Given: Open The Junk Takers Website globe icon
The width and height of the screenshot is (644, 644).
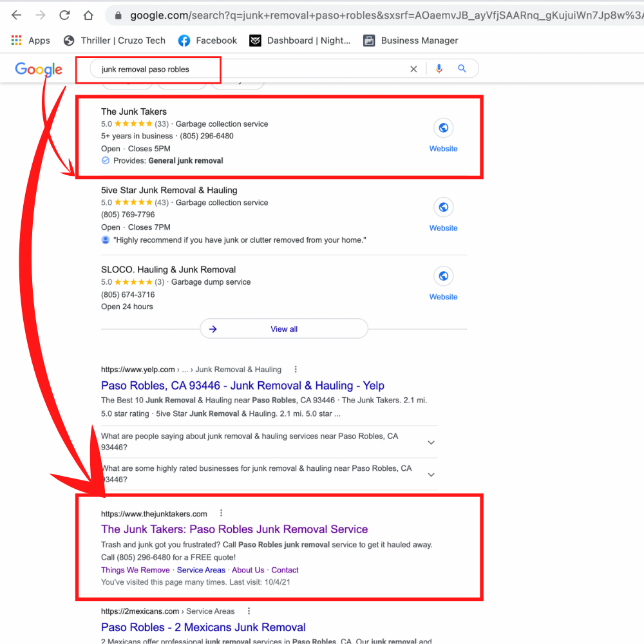Looking at the screenshot, I should [444, 128].
